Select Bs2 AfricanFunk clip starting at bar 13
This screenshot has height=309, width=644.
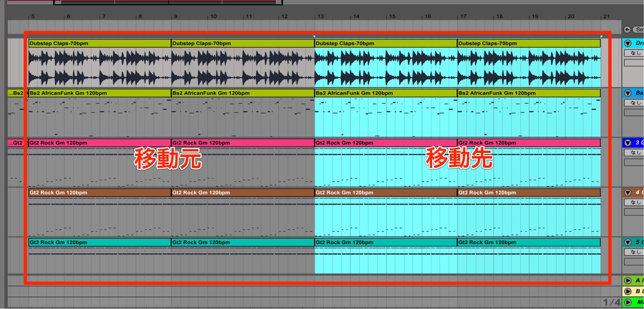(386, 93)
